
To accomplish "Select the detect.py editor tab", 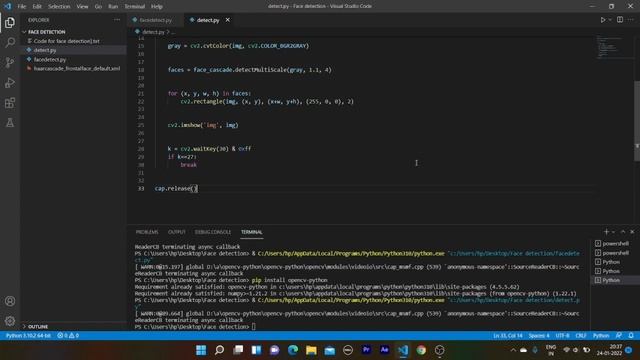I will point(208,20).
